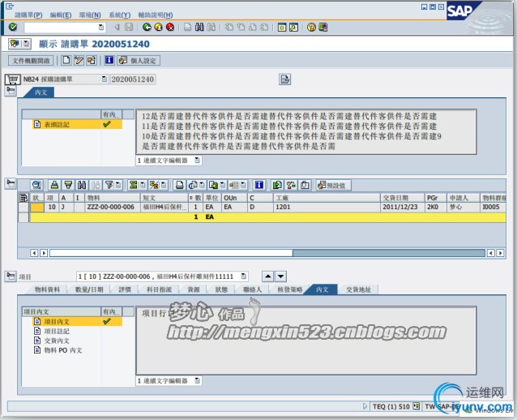Click the 預設值 button
The width and height of the screenshot is (517, 420).
pyautogui.click(x=333, y=186)
